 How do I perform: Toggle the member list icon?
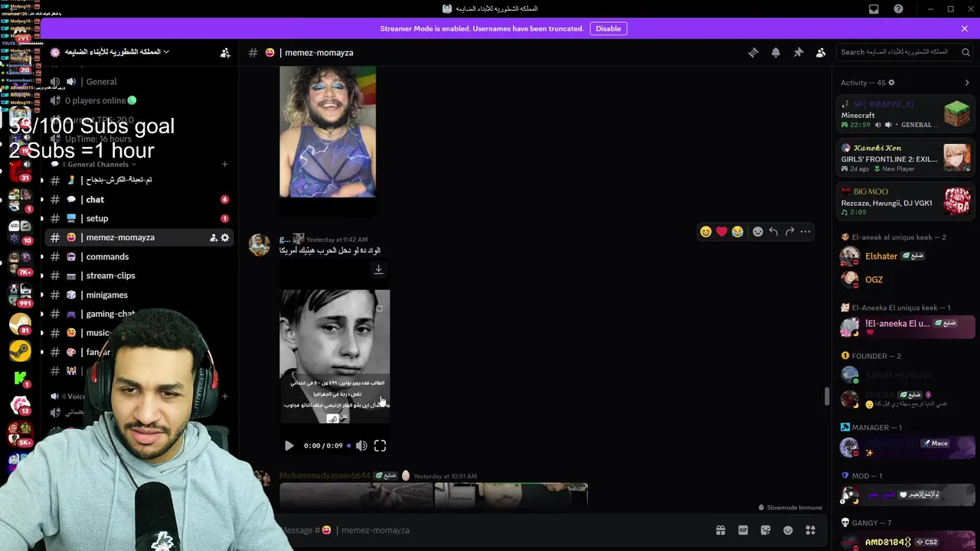tap(821, 53)
